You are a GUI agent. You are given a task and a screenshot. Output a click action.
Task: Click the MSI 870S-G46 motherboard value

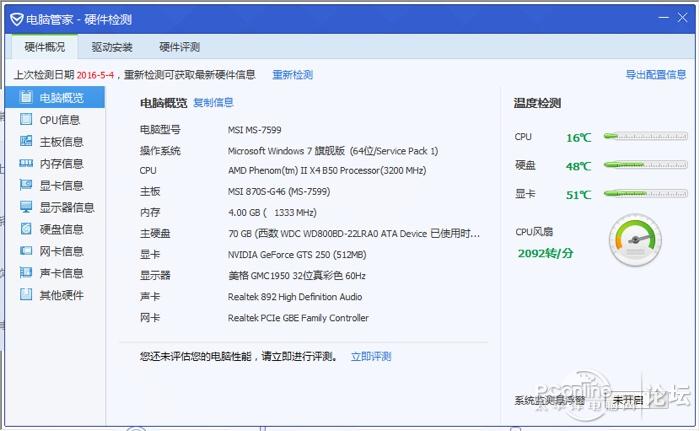pos(279,192)
